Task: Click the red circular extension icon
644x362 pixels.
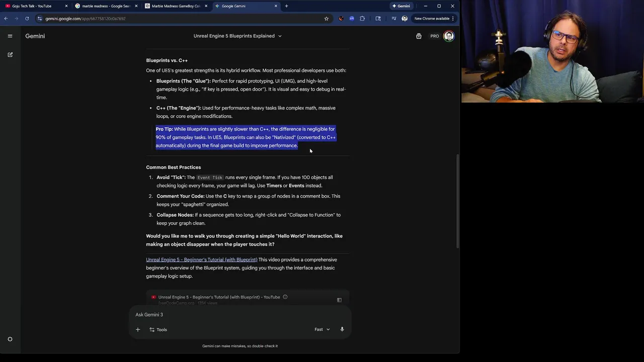Action: tap(341, 19)
